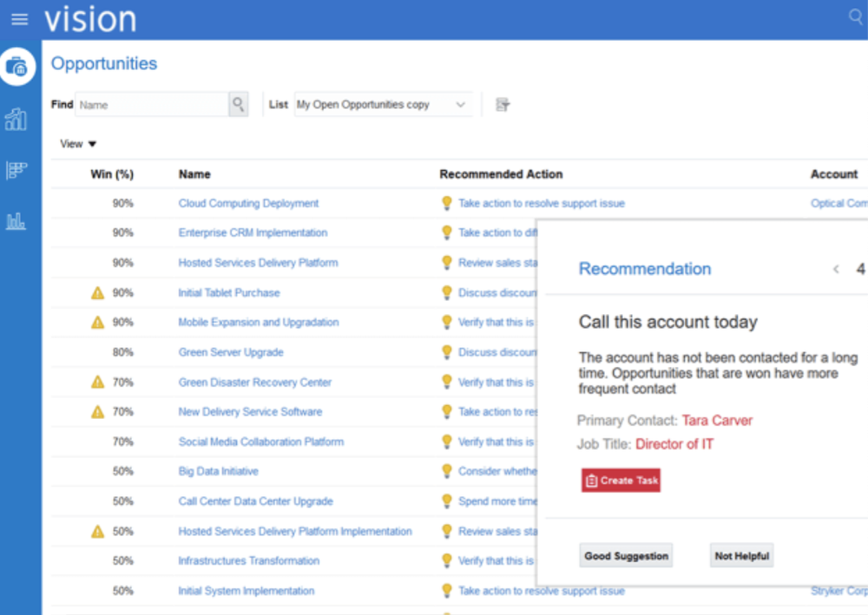Screen dimensions: 868x615
Task: Click the Find Name input field
Action: [x=152, y=103]
